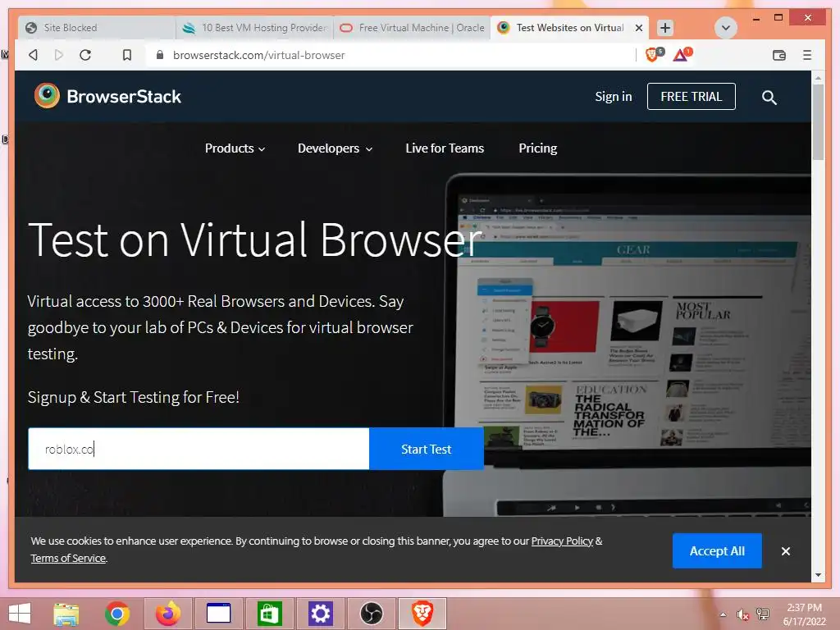Click the Brave browser taskbar icon
The height and width of the screenshot is (630, 840).
point(422,614)
